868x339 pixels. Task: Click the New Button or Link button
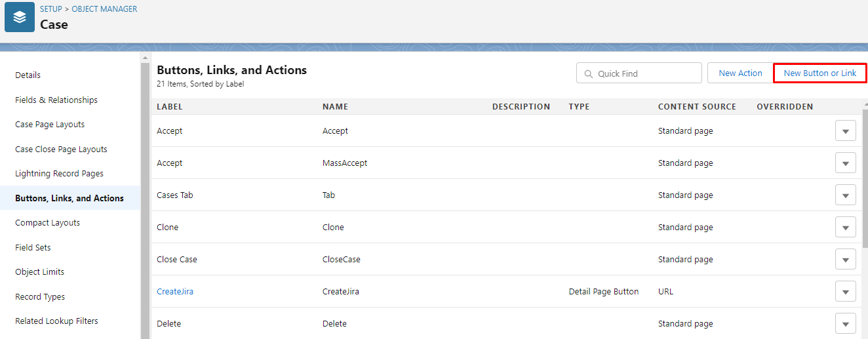point(820,73)
